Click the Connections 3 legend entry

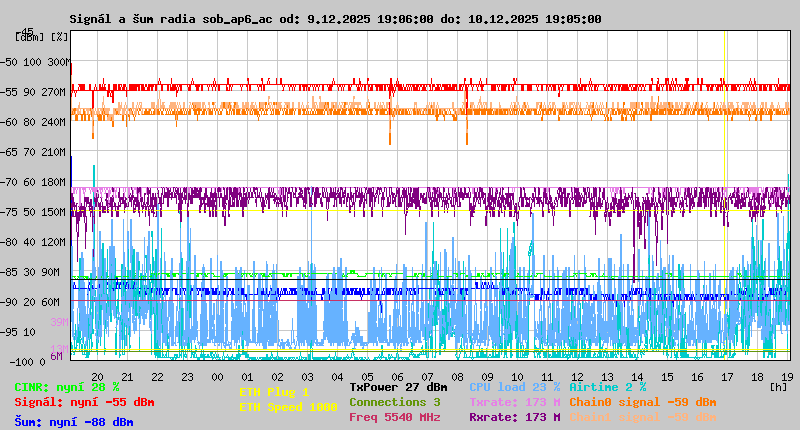click(x=394, y=402)
